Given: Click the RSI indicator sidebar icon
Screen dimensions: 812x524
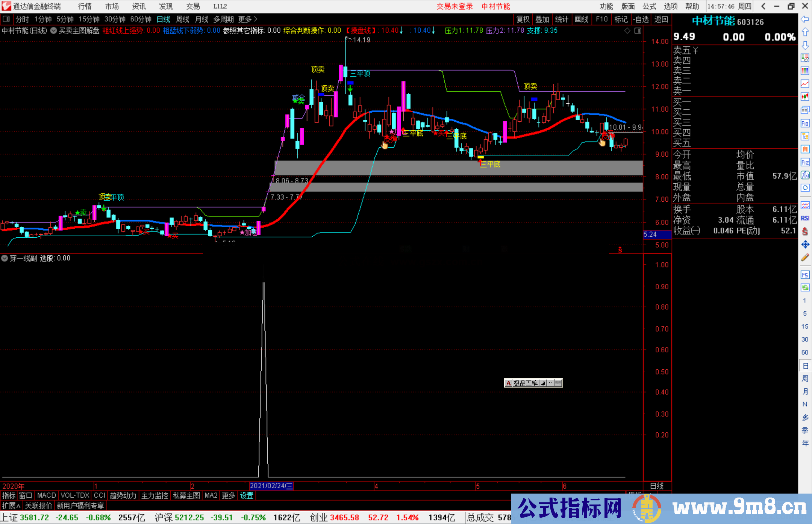Looking at the screenshot, I should 805,218.
